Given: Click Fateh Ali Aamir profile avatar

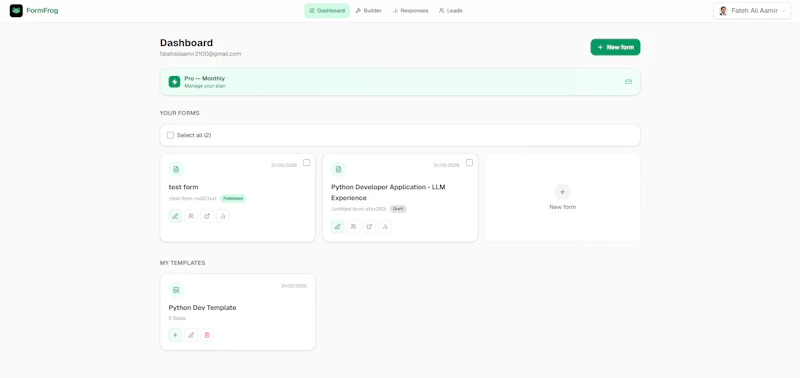Looking at the screenshot, I should pos(723,11).
